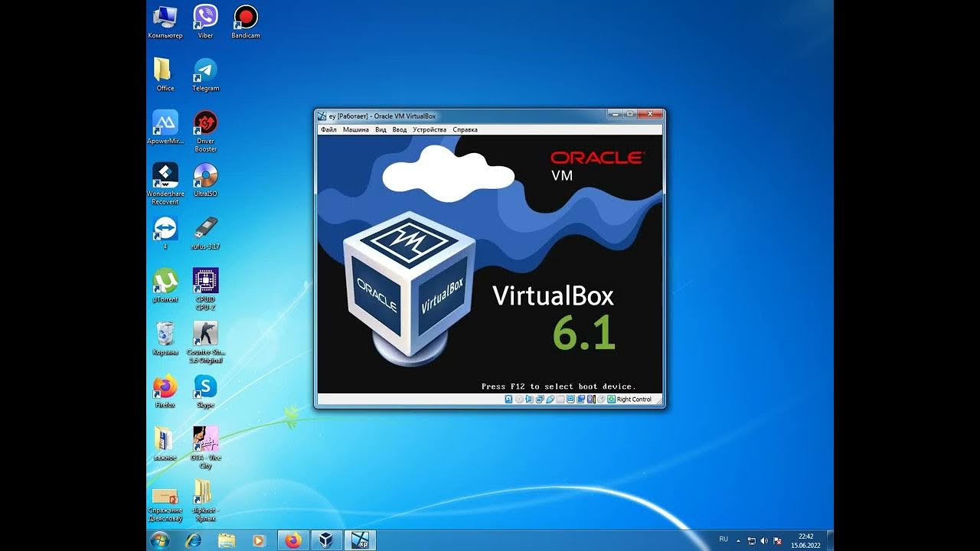This screenshot has height=551, width=980.
Task: Click the 'Right Control' host key text
Action: click(x=634, y=399)
